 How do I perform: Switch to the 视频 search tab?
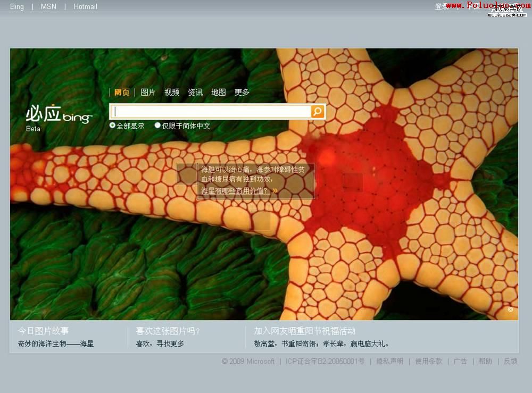click(x=172, y=93)
